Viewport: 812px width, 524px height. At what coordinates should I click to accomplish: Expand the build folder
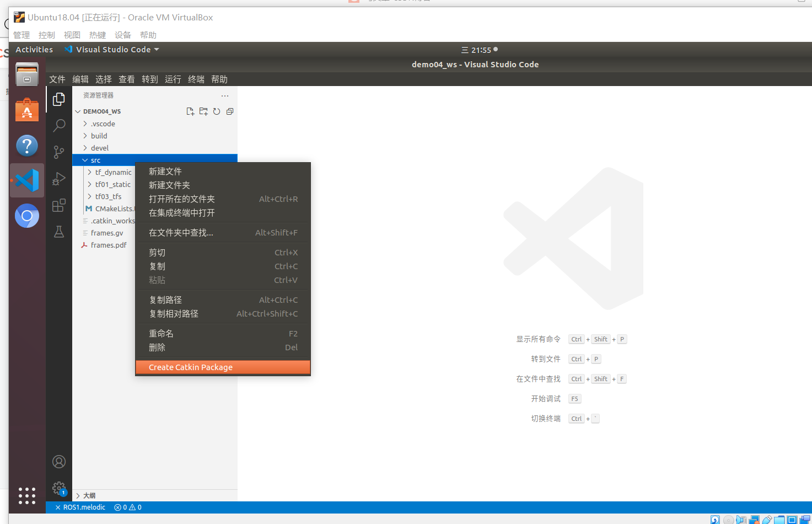tap(154, 136)
